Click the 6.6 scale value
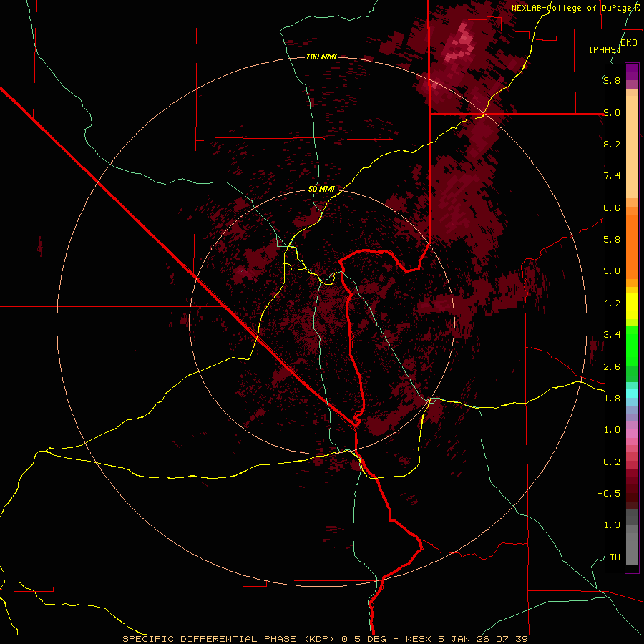Screen dimensions: 644x644 point(612,208)
